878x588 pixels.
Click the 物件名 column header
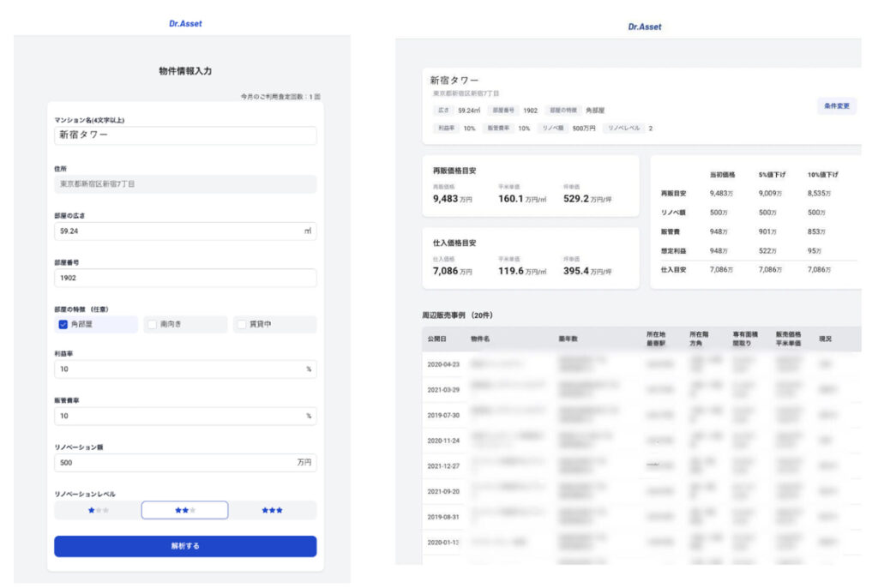tap(480, 339)
